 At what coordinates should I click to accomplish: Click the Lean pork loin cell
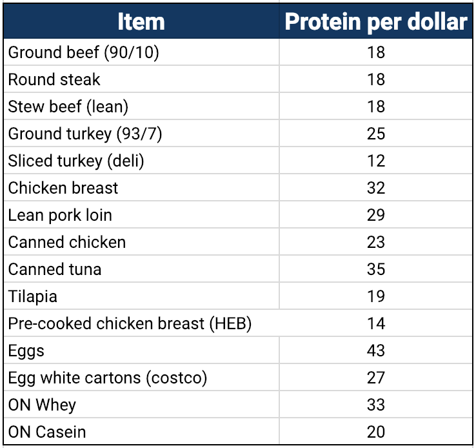tap(60, 215)
